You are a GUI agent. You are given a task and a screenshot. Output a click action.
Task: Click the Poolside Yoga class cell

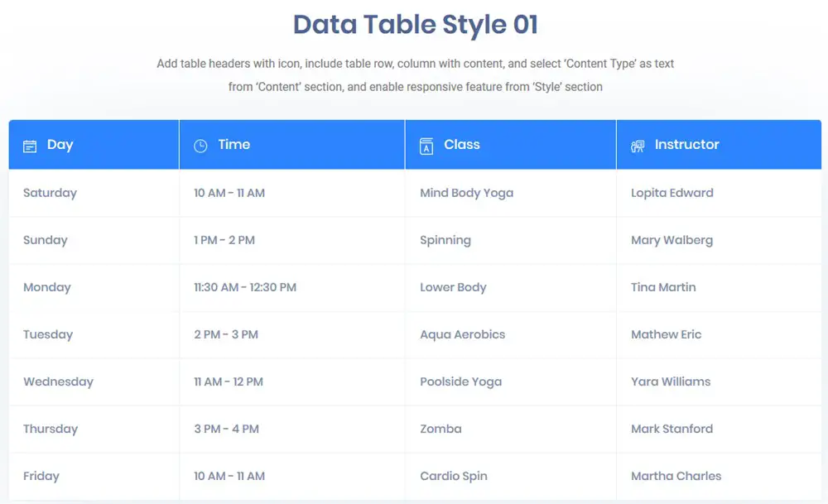coord(461,382)
